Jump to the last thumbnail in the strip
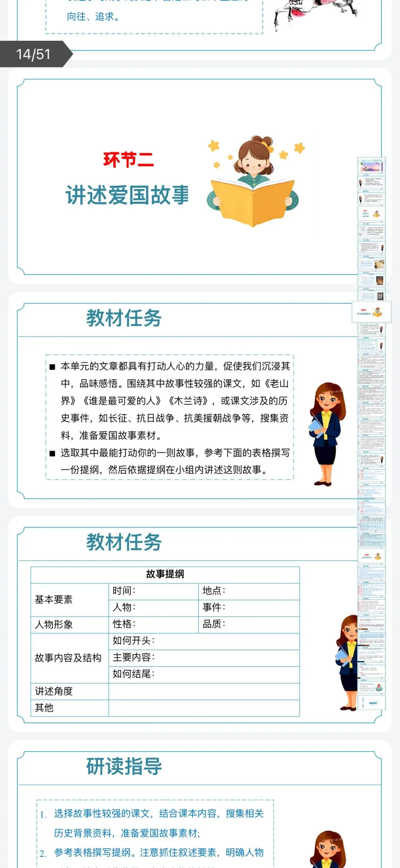Image resolution: width=400 pixels, height=868 pixels. click(x=371, y=703)
